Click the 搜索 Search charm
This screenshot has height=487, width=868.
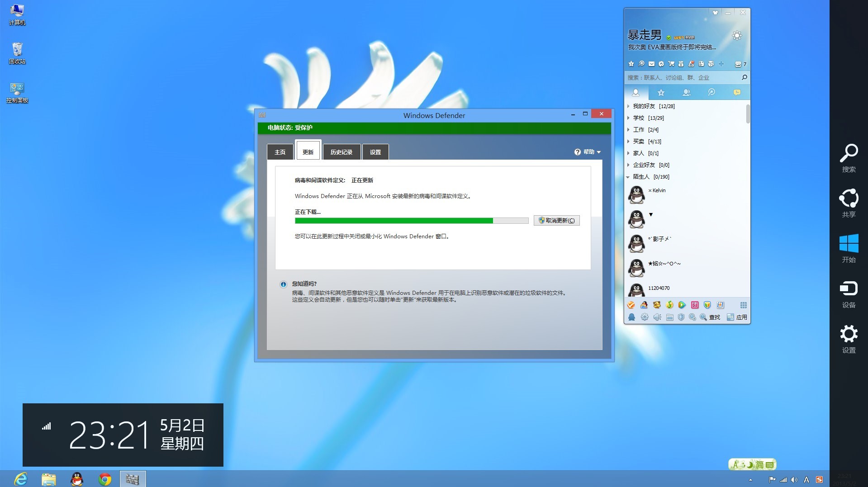pyautogui.click(x=849, y=158)
